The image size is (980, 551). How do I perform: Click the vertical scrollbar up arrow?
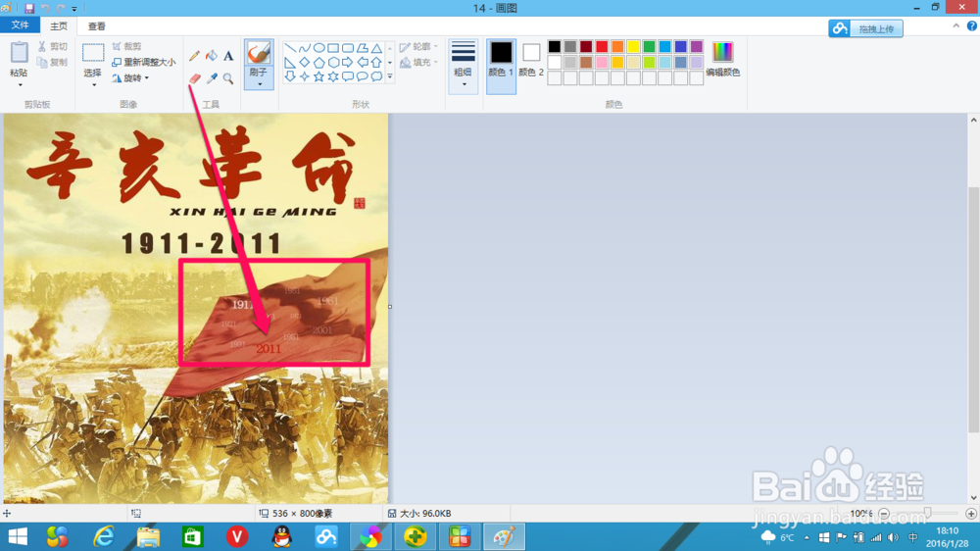(x=974, y=120)
